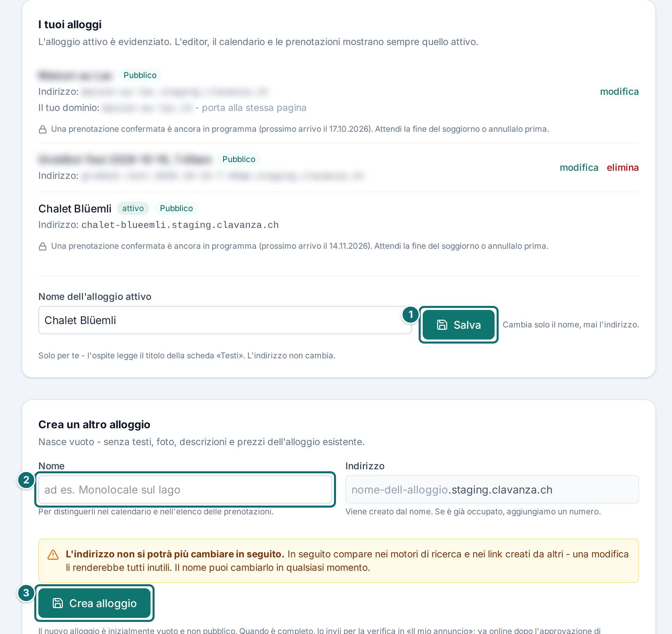Click the Crea alloggio button
This screenshot has width=672, height=634.
coord(94,603)
